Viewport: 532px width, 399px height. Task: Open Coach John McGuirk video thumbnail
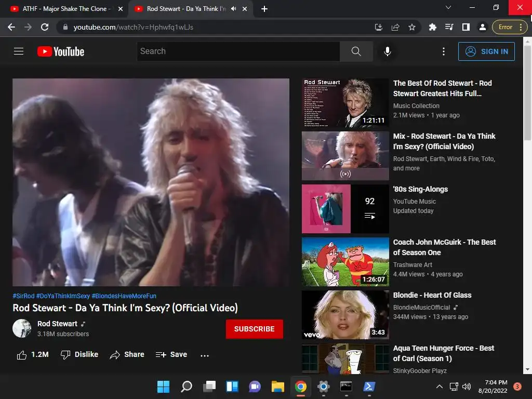point(345,262)
